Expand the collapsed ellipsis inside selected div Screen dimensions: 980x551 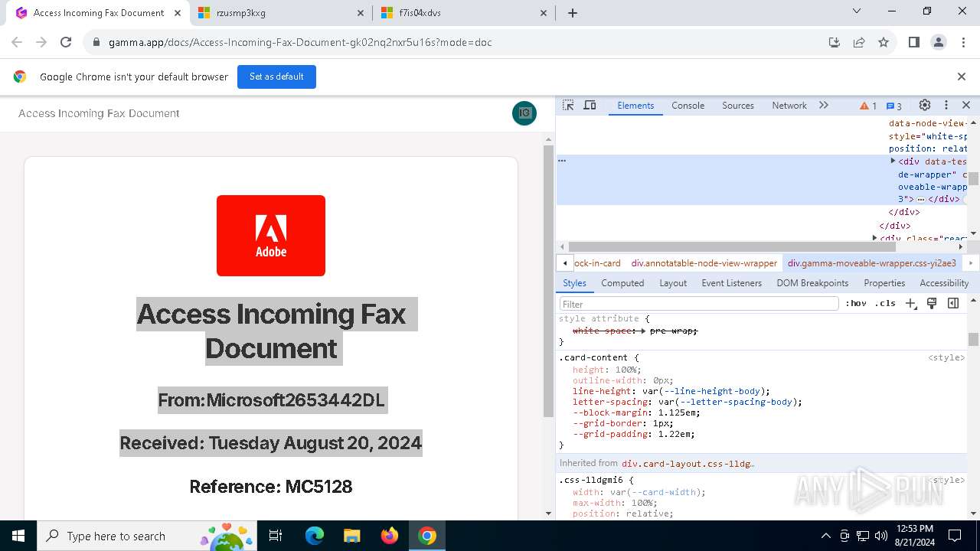(921, 199)
